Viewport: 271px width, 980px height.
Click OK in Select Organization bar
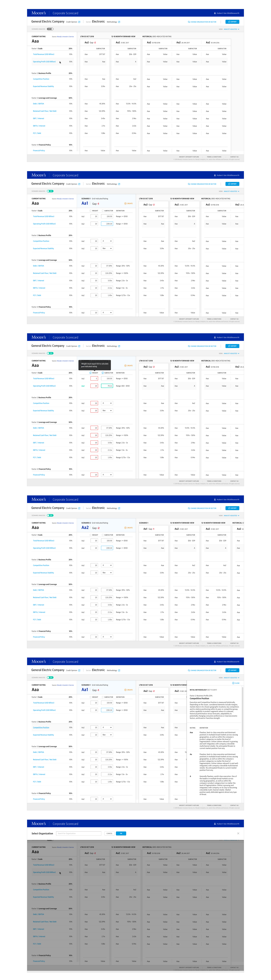click(121, 834)
